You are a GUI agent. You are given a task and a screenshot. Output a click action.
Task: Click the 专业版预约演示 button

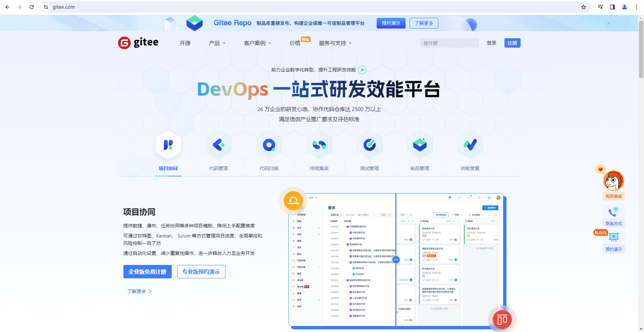coord(201,272)
